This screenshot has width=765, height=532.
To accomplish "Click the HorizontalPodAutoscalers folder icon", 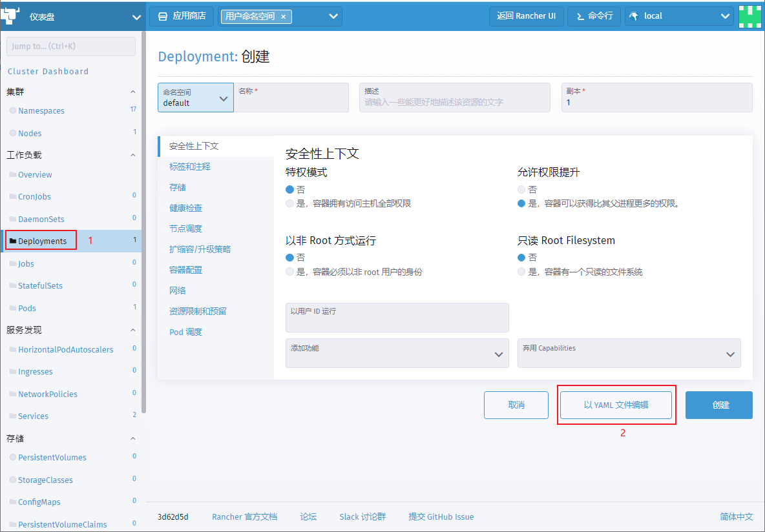I will (13, 349).
